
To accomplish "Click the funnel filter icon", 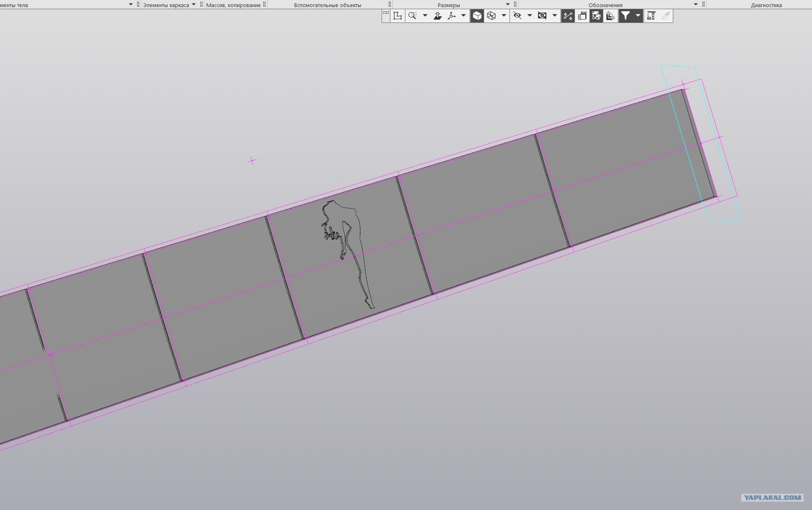I will 626,16.
